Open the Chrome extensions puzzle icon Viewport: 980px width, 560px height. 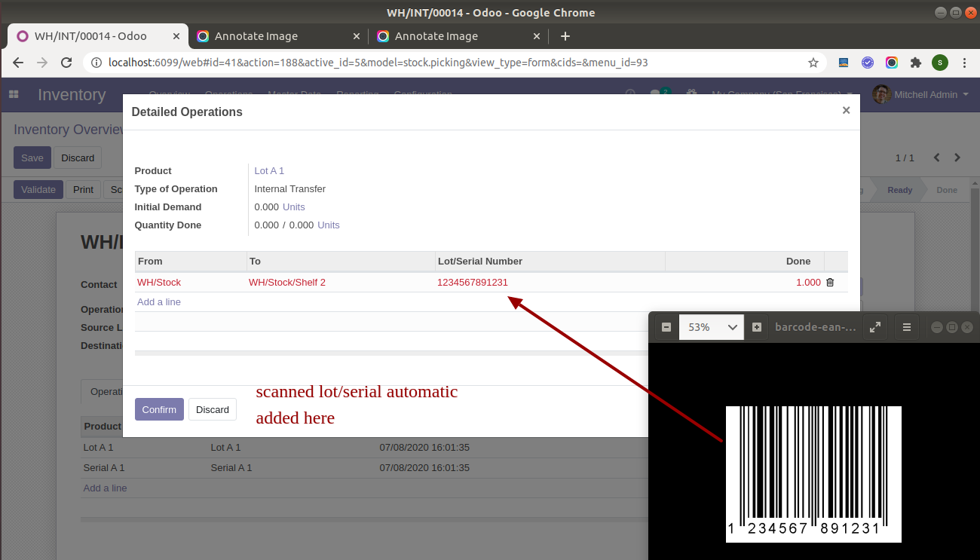pos(916,63)
